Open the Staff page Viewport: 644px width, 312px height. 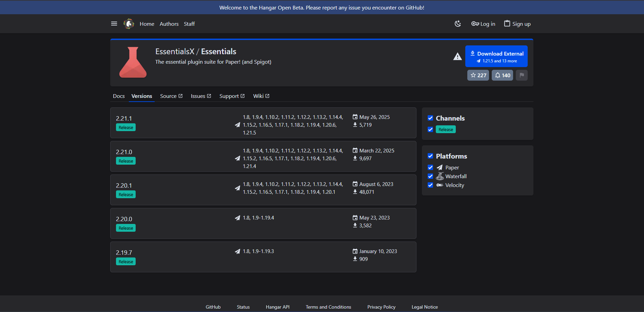coord(189,24)
